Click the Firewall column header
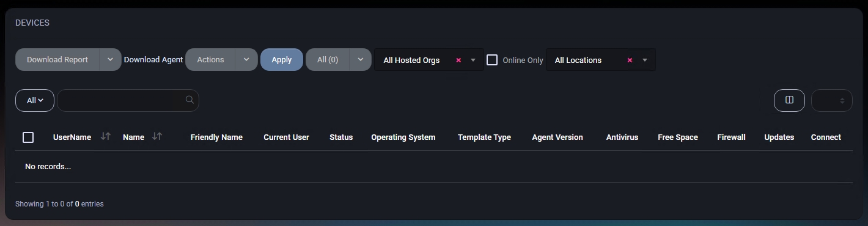The height and width of the screenshot is (226, 868). (731, 137)
